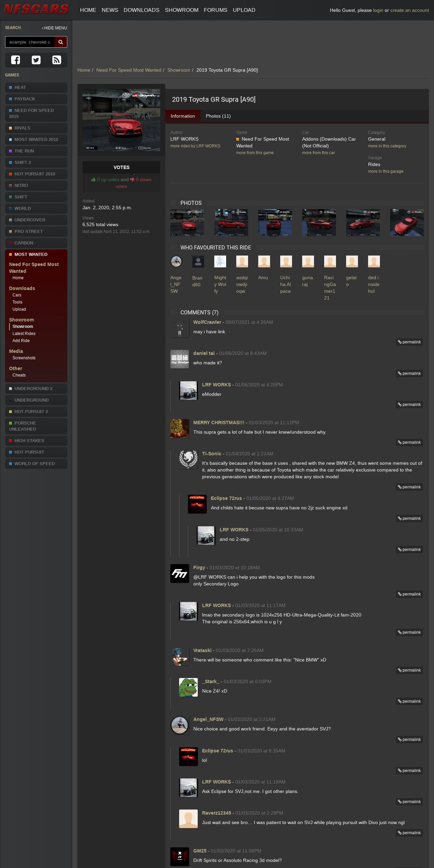Click create an account link
Image resolution: width=434 pixels, height=868 pixels.
[410, 10]
